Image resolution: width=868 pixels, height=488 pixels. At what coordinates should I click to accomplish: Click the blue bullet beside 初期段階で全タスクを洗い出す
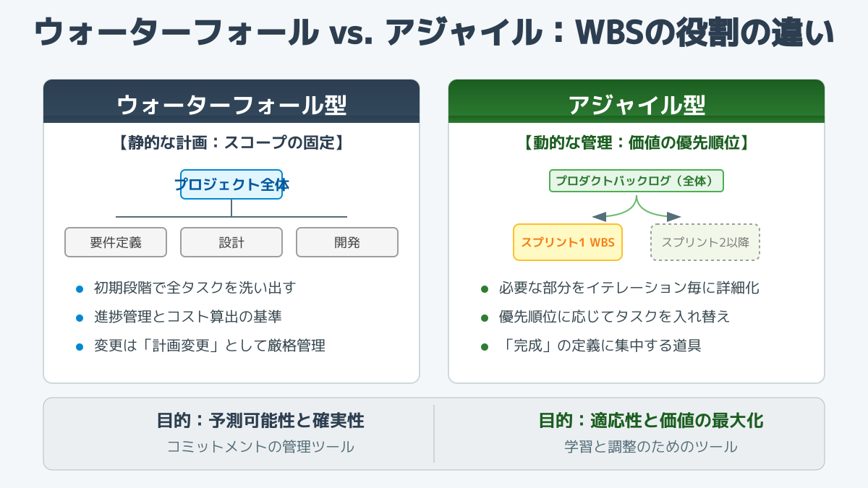[80, 288]
